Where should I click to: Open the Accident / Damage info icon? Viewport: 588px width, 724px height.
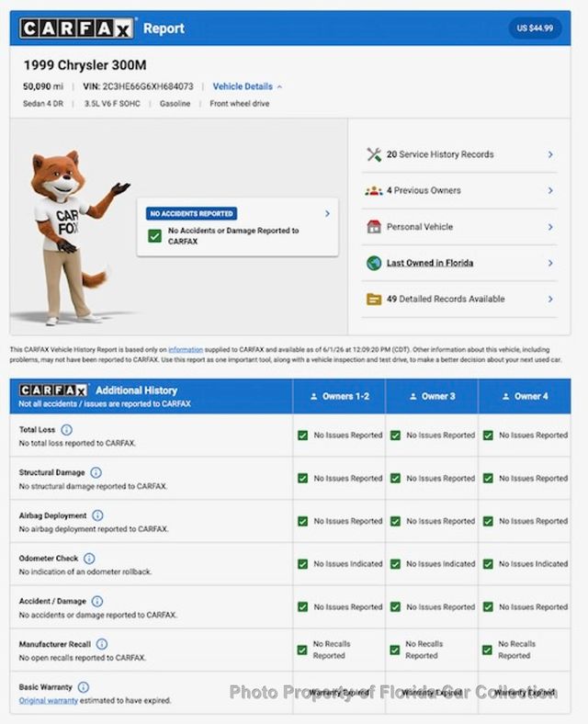pos(96,601)
